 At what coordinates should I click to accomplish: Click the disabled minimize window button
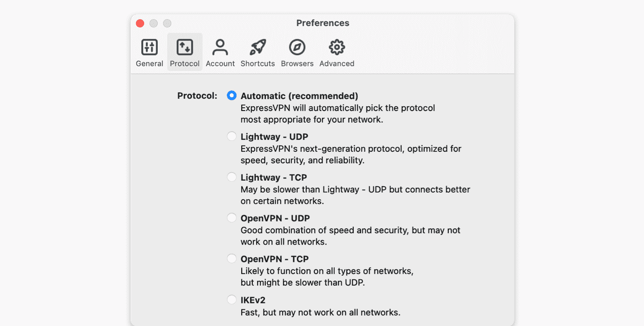[154, 23]
